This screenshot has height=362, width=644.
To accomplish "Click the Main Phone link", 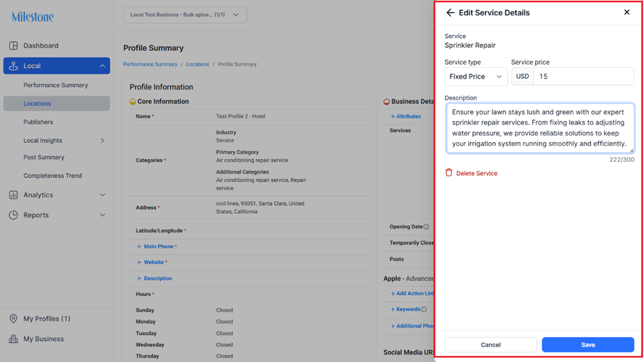I will (158, 246).
